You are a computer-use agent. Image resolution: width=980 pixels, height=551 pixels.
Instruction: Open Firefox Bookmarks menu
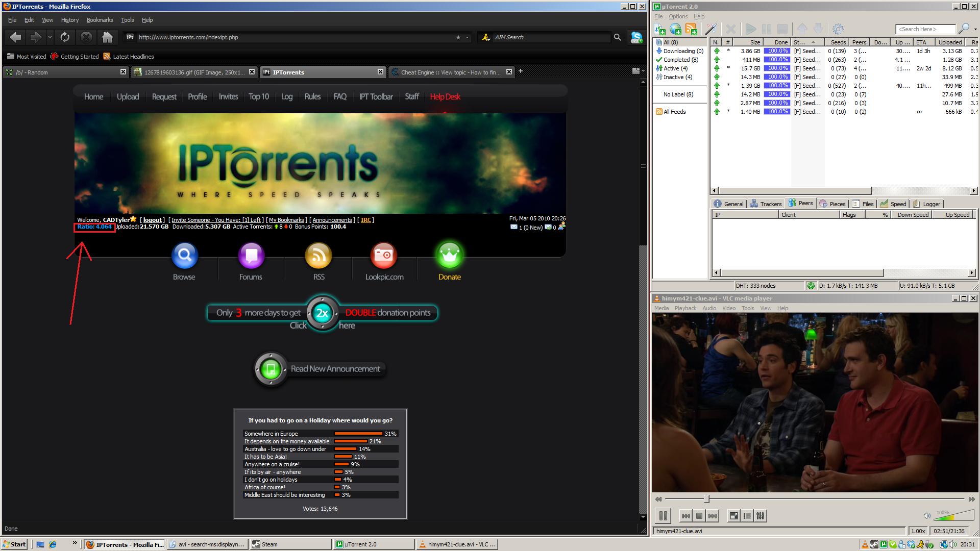(x=100, y=20)
